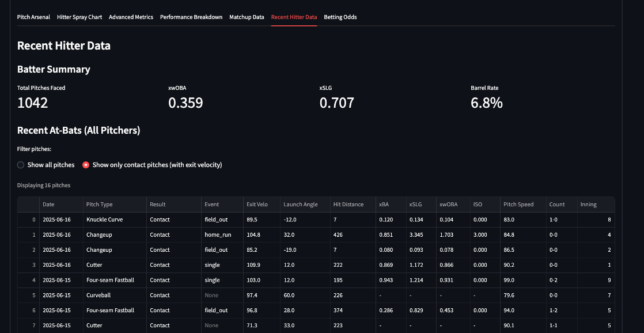Image resolution: width=644 pixels, height=333 pixels.
Task: Open the Hitter Spray Chart tab
Action: click(x=79, y=17)
